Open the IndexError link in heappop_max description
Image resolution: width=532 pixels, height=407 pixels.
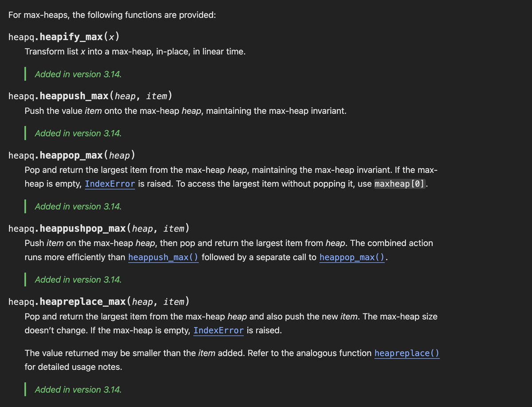pyautogui.click(x=110, y=184)
